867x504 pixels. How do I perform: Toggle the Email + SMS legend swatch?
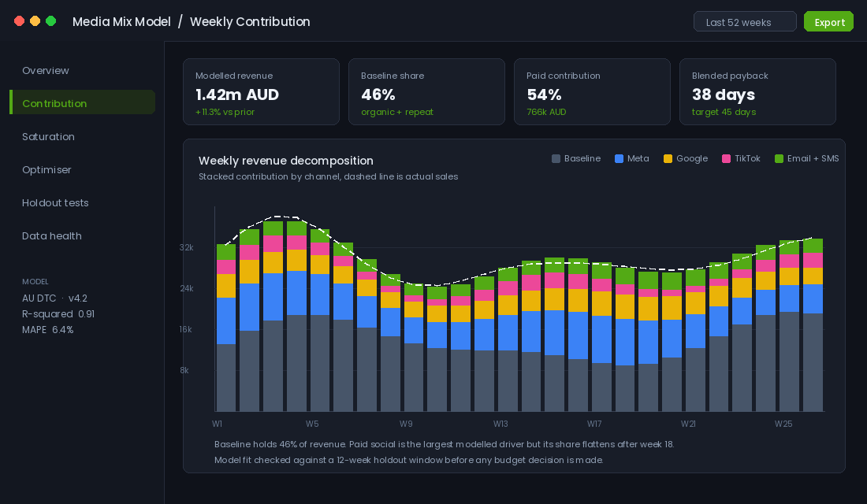click(x=779, y=158)
